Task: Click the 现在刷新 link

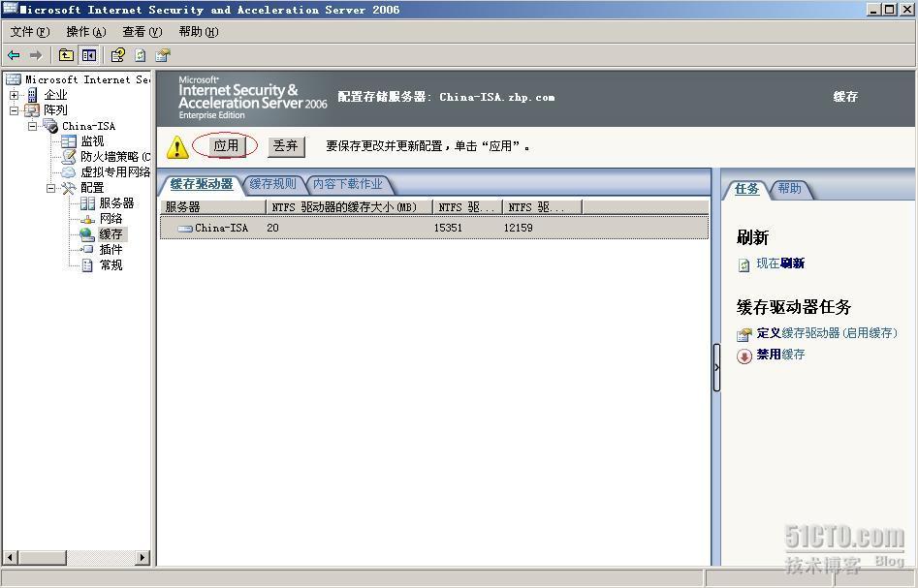Action: click(x=780, y=263)
